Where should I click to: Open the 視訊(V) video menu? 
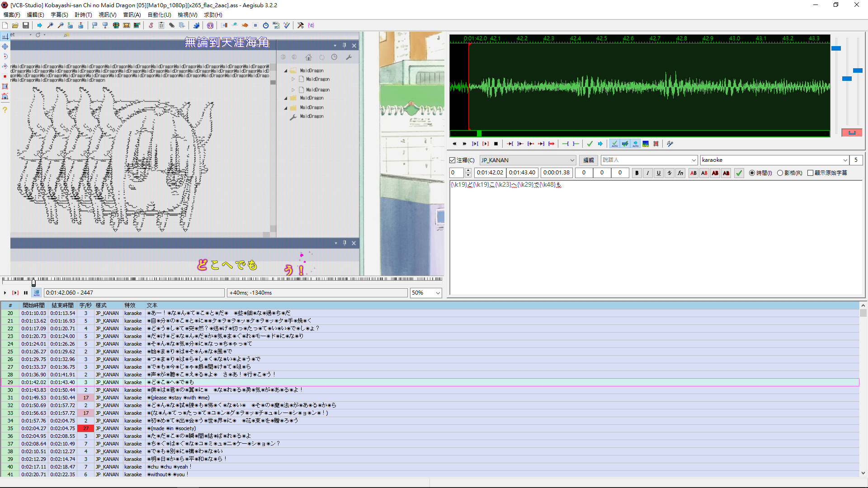108,14
